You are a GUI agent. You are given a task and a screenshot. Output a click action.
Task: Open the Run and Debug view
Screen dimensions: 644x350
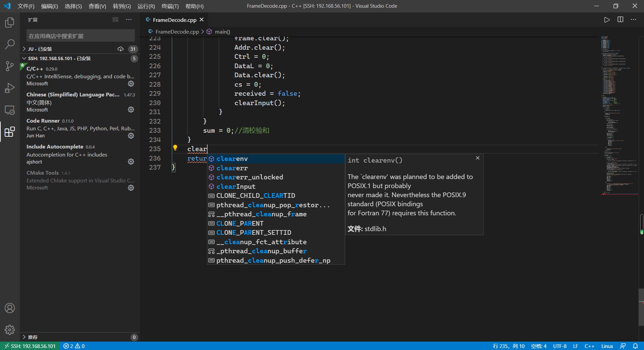coord(10,88)
